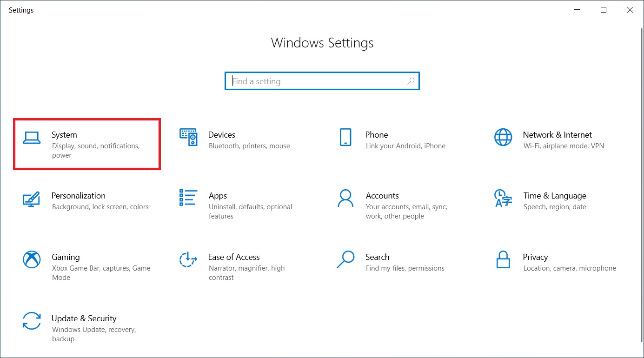Open the Privacy heading link
This screenshot has height=358, width=644.
536,257
